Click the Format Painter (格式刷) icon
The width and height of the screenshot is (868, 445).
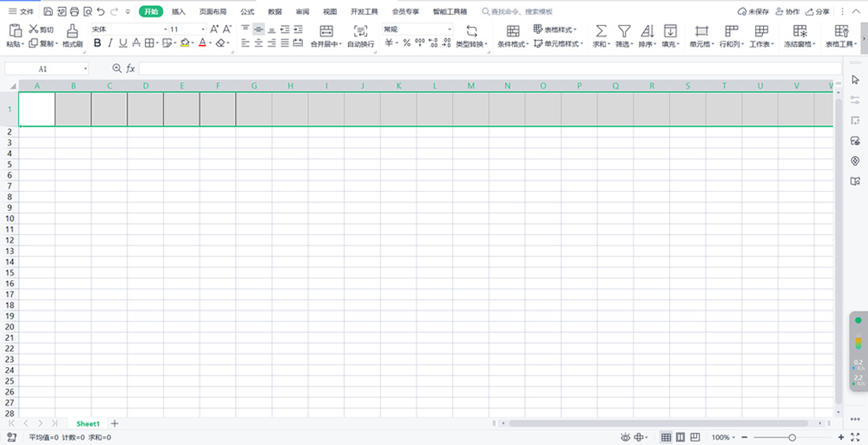click(73, 30)
